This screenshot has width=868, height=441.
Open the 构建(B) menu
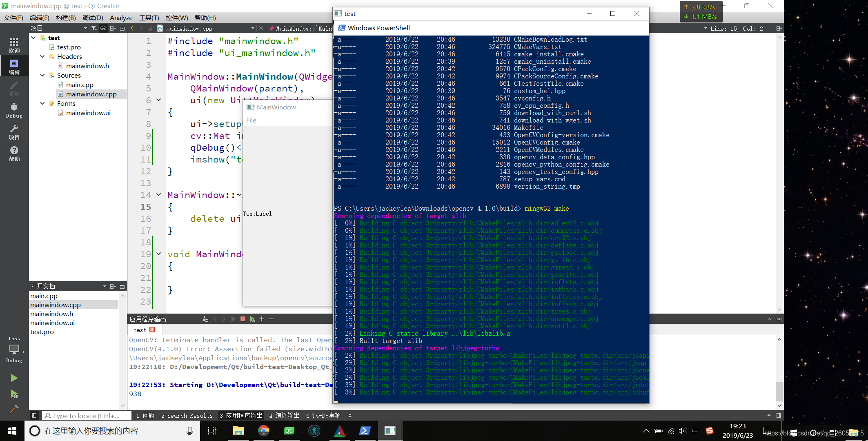(x=66, y=18)
